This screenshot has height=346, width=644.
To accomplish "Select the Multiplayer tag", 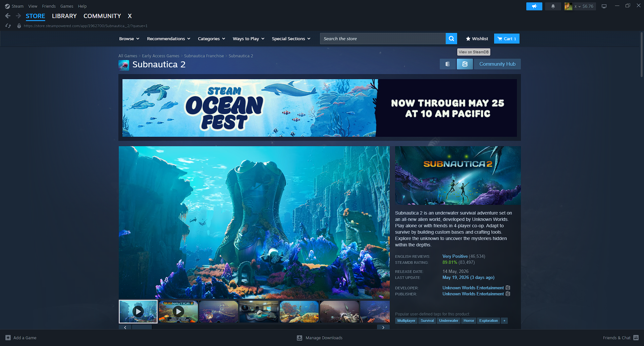I will pyautogui.click(x=406, y=321).
